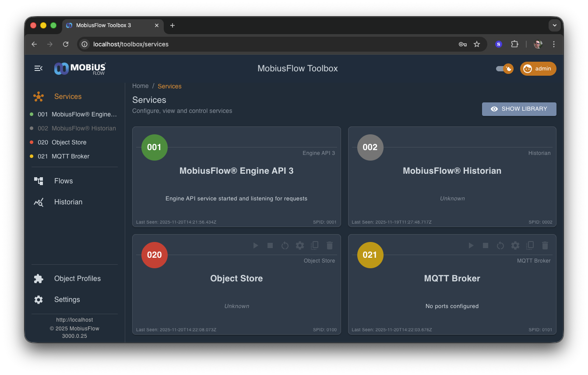
Task: Copy the MQTT Broker service
Action: tap(530, 245)
